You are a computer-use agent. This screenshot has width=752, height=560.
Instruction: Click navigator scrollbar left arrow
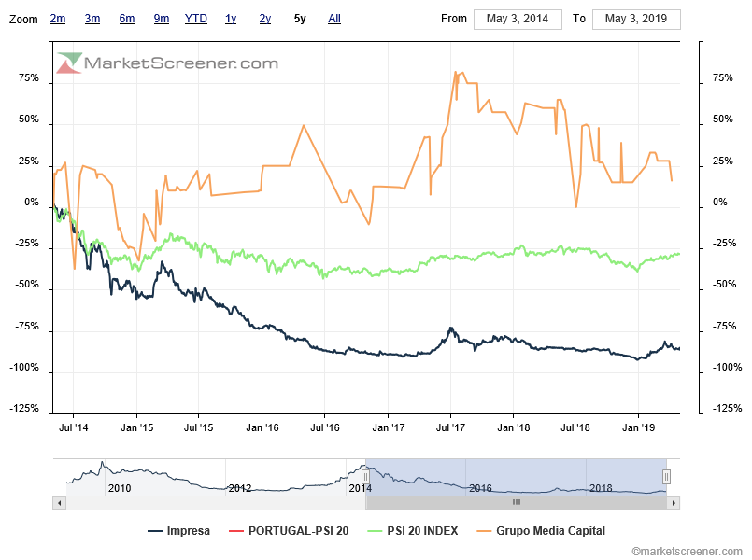point(60,502)
